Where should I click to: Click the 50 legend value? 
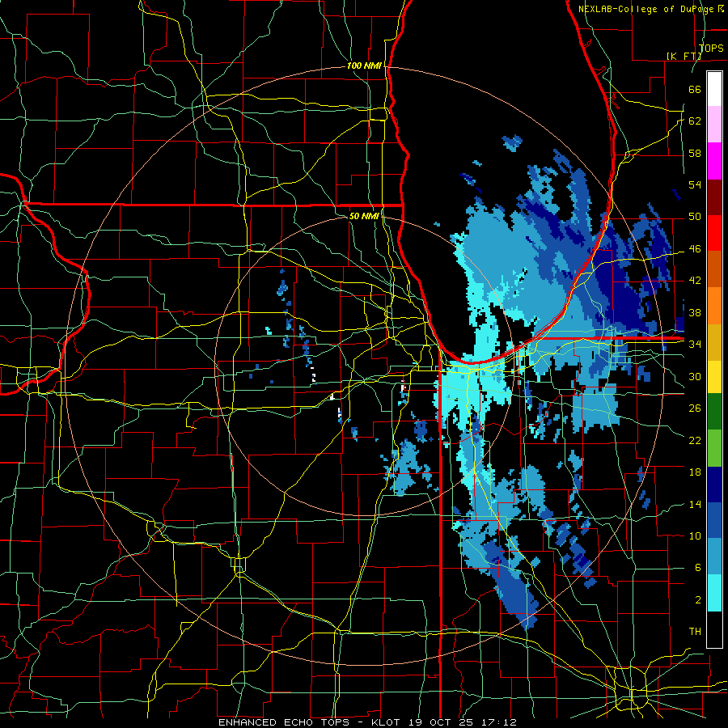[x=695, y=217]
